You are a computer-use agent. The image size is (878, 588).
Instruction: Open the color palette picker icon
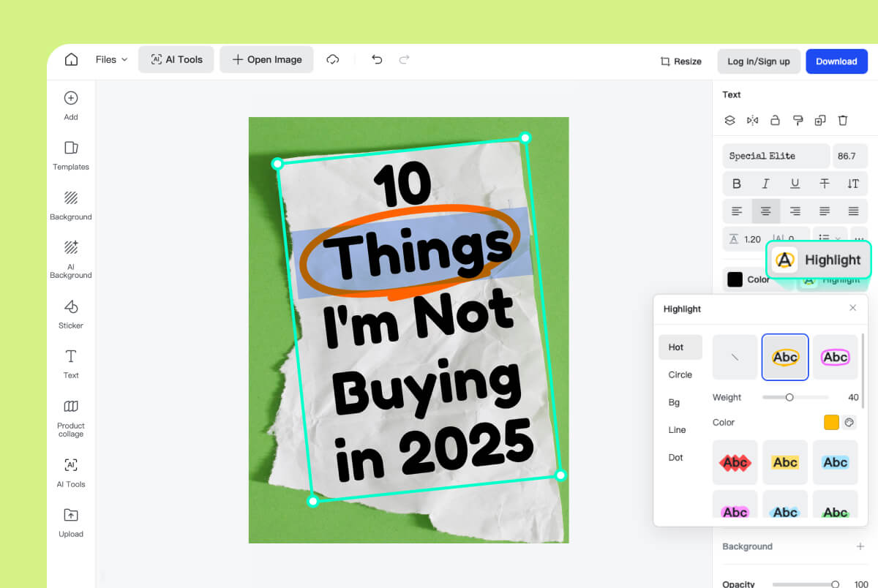pyautogui.click(x=849, y=422)
